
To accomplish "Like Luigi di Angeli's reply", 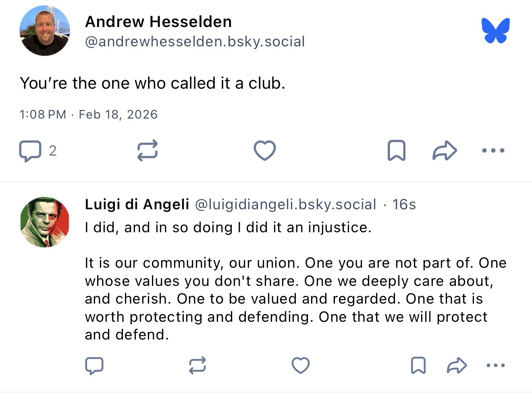I will 301,366.
